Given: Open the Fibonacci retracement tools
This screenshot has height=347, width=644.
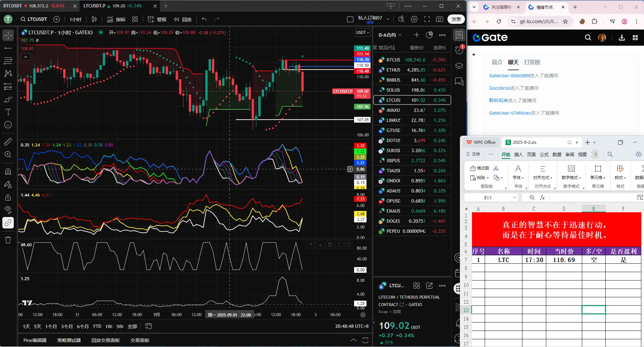Looking at the screenshot, I should pos(8,61).
